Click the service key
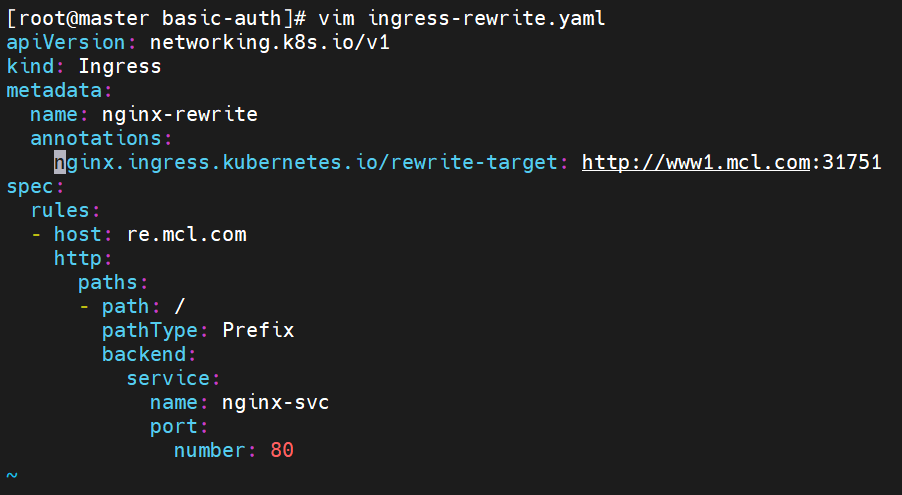This screenshot has width=902, height=495. point(168,379)
